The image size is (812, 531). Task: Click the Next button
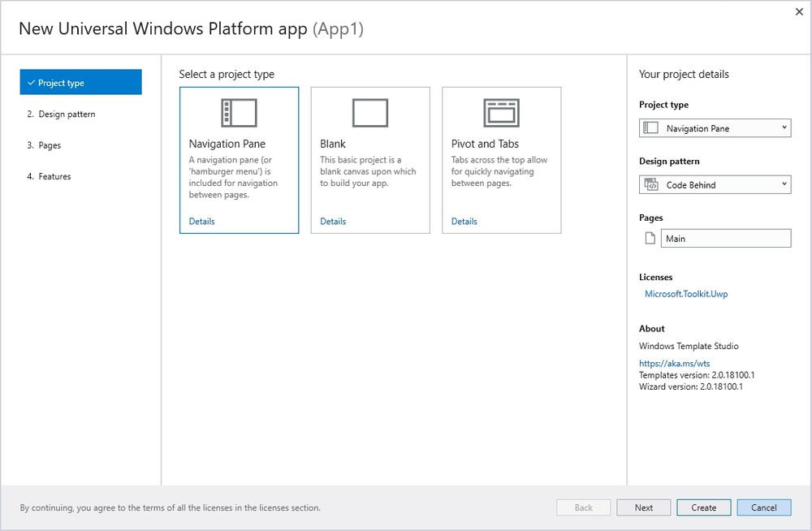(x=644, y=507)
